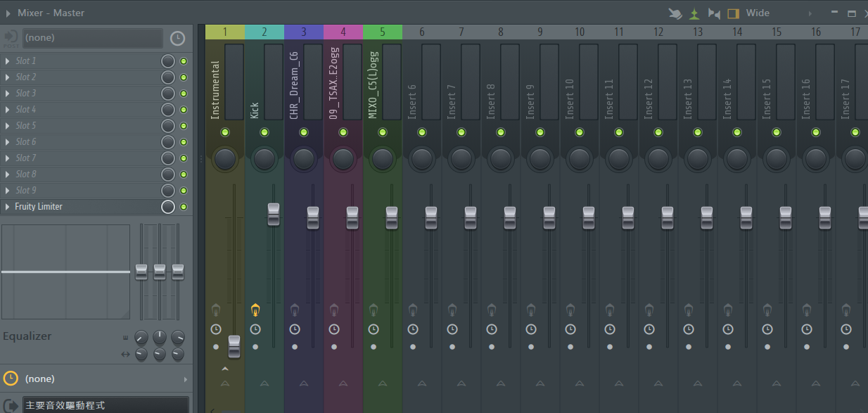Click the green tree-shaped icon in mixer toolbar
868x413 pixels.
694,13
